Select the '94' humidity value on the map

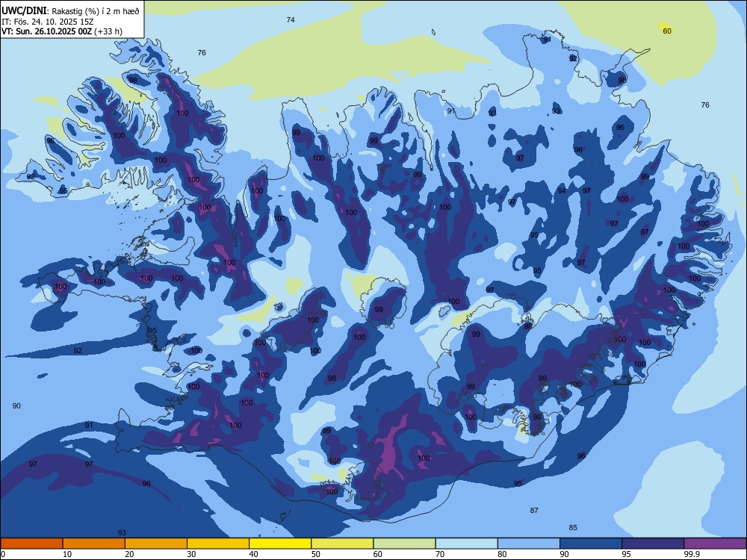562,191
